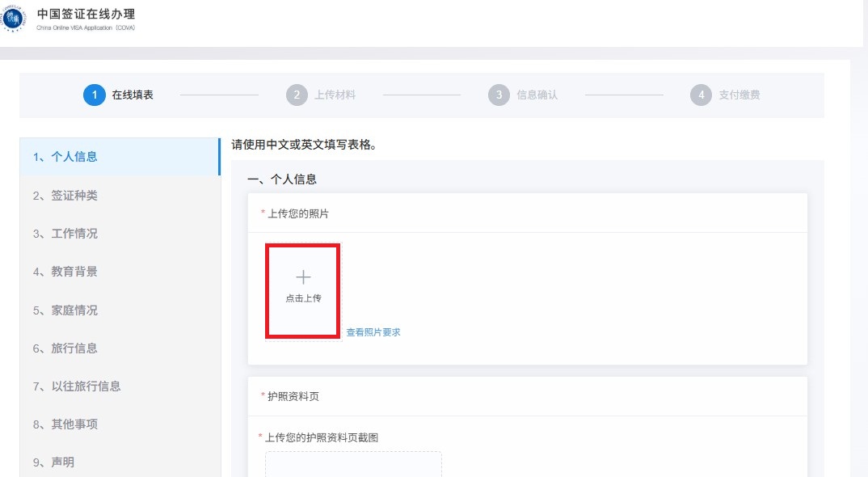Open 7、以往旅行信息 section
Image resolution: width=868 pixels, height=477 pixels.
tap(77, 386)
